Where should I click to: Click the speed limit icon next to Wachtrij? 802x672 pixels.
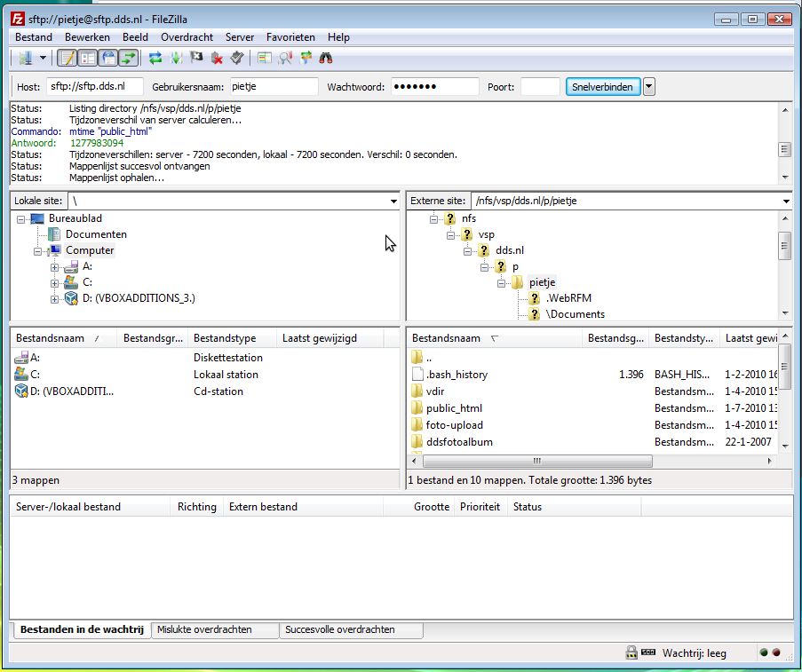(648, 652)
